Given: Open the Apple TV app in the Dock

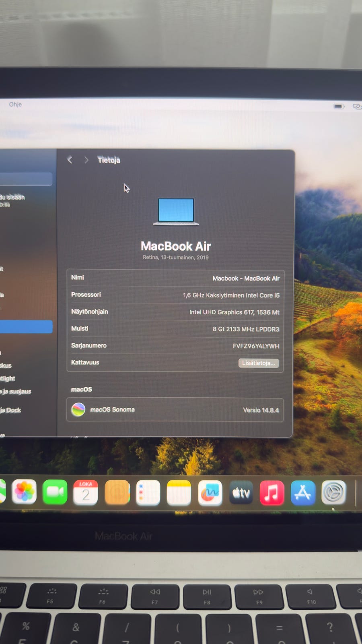Looking at the screenshot, I should (x=241, y=493).
